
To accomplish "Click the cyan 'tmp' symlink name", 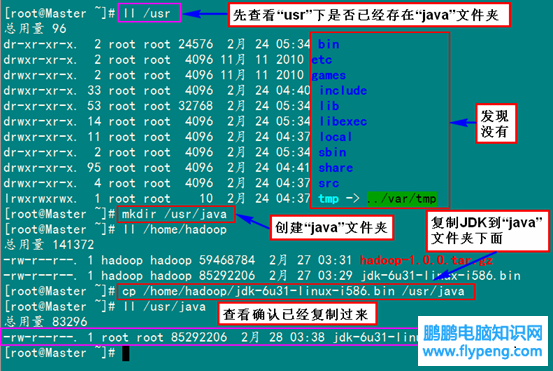I will click(x=328, y=199).
